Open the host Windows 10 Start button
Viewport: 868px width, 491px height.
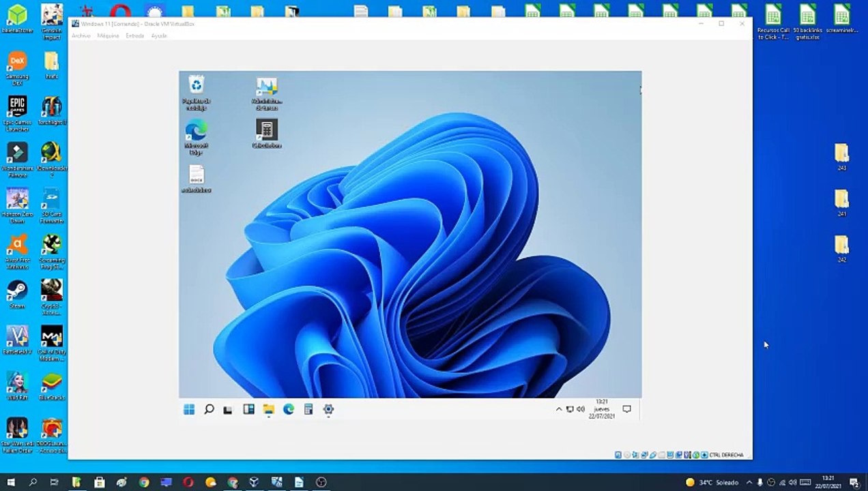tap(11, 482)
